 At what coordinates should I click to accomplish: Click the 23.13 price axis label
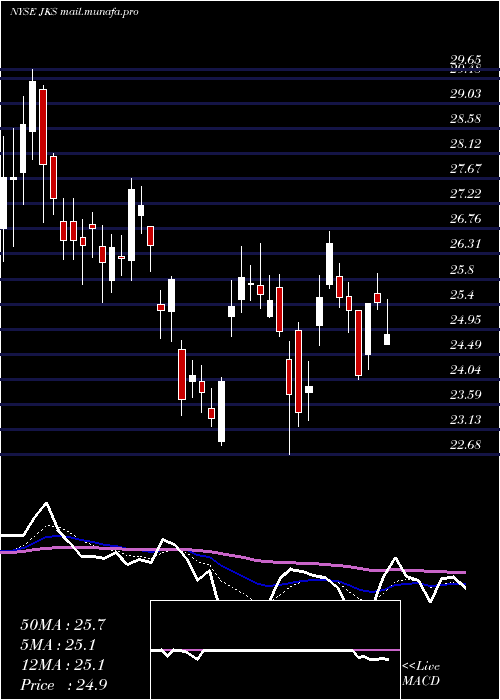pyautogui.click(x=466, y=420)
